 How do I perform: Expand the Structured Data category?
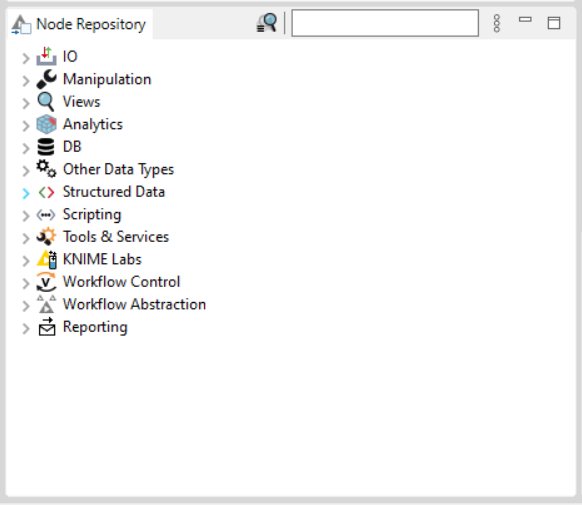tap(26, 193)
